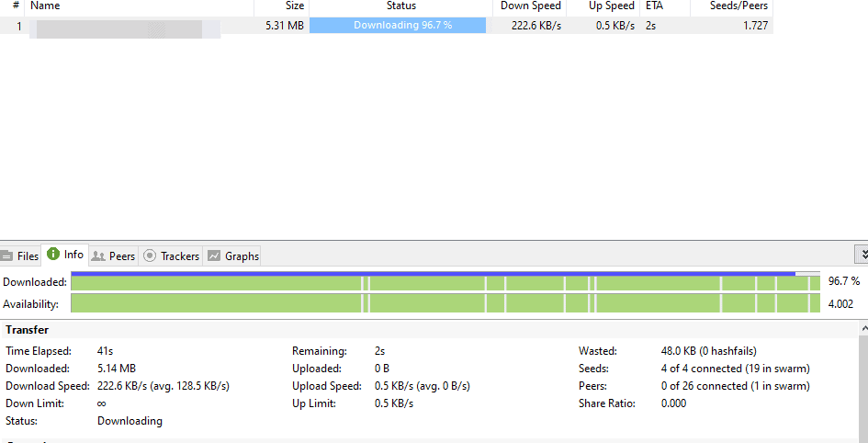The height and width of the screenshot is (443, 868).
Task: Open the Graphs tab
Action: pos(232,256)
